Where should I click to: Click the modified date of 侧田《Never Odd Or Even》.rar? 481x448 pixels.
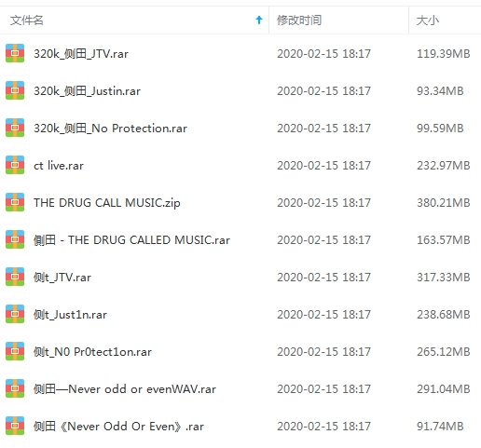323,427
